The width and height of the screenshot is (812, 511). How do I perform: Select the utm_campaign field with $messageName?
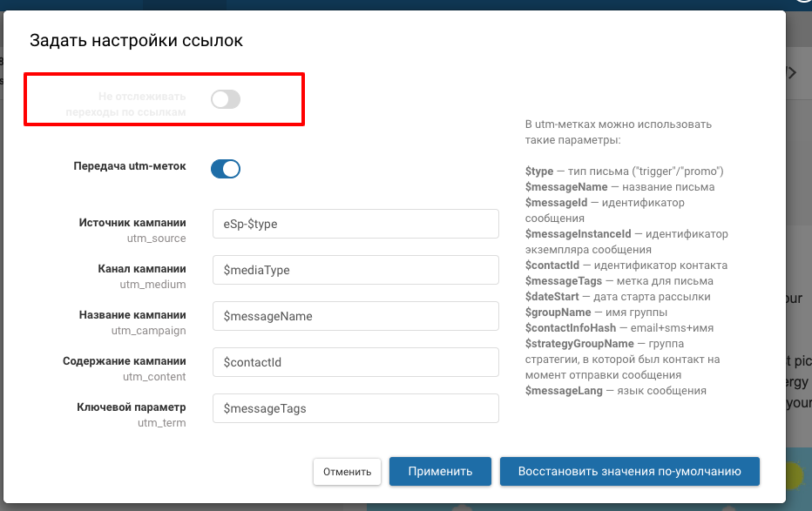tap(355, 316)
